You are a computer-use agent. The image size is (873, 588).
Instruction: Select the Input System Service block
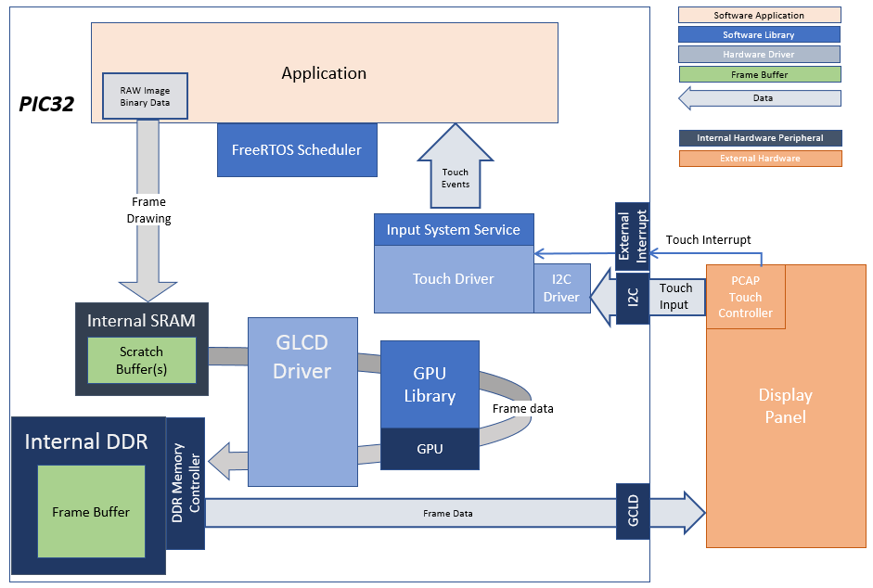pyautogui.click(x=454, y=230)
